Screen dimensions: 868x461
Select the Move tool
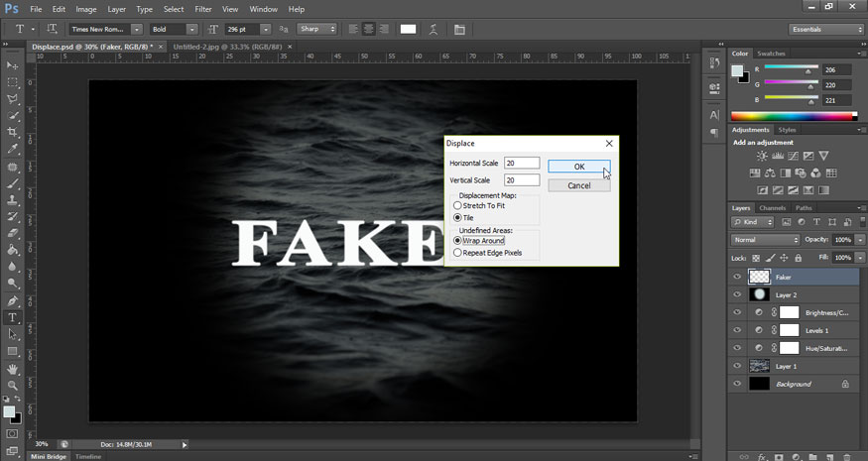tap(12, 65)
